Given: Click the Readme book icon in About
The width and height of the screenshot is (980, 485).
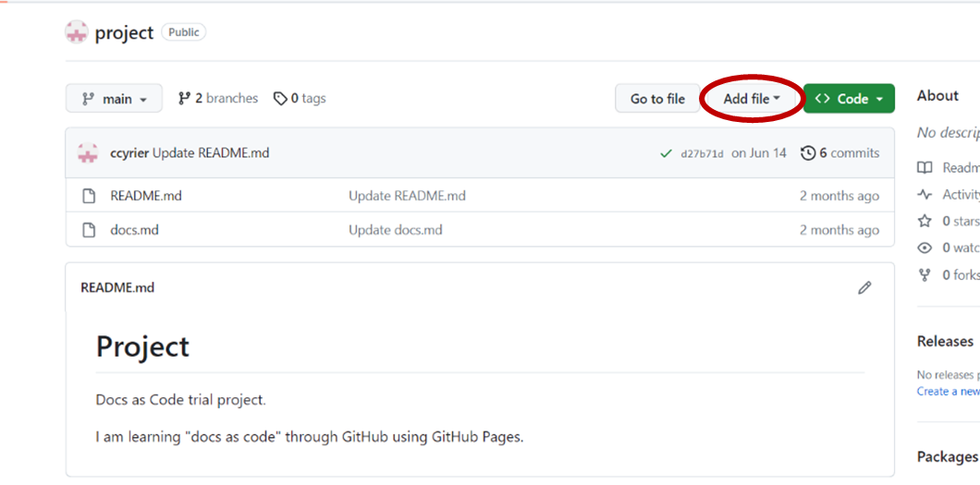Looking at the screenshot, I should [x=925, y=167].
